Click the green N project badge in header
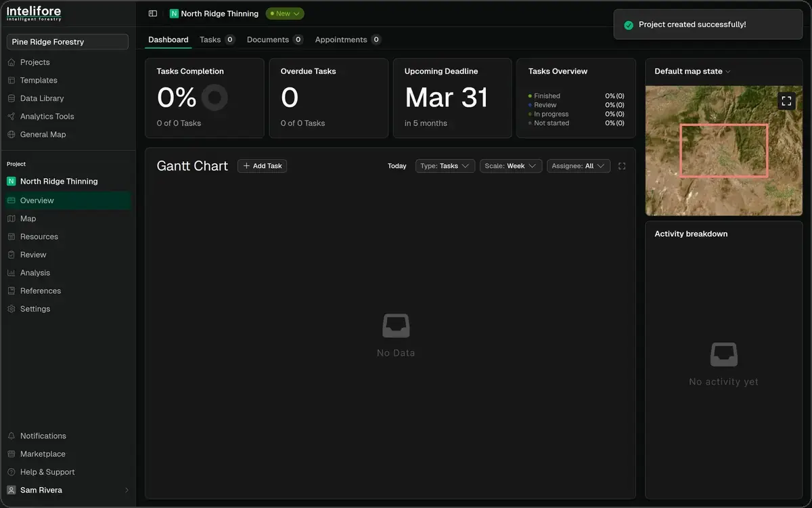The image size is (812, 508). [x=174, y=14]
